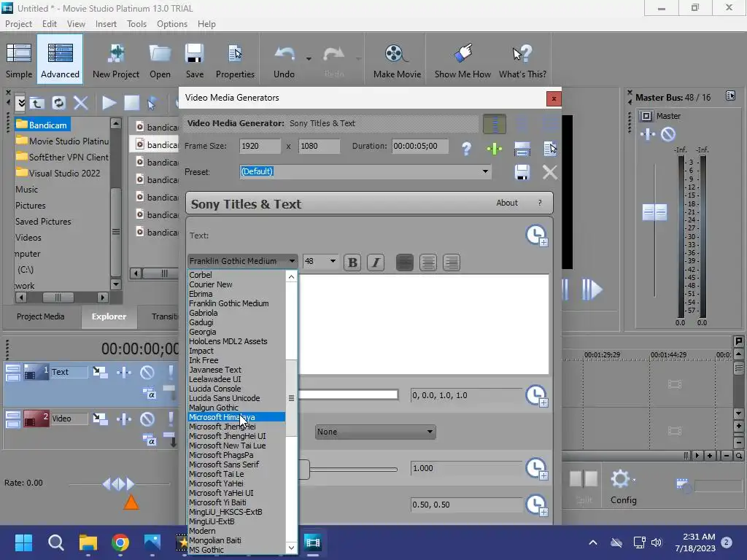Switch to the Project Media tab

[41, 316]
